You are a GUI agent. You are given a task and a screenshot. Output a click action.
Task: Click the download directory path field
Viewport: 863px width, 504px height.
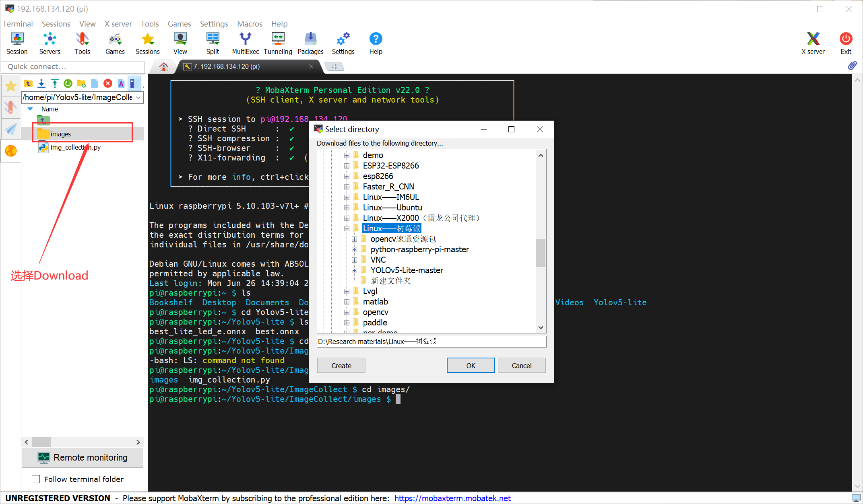coord(431,341)
